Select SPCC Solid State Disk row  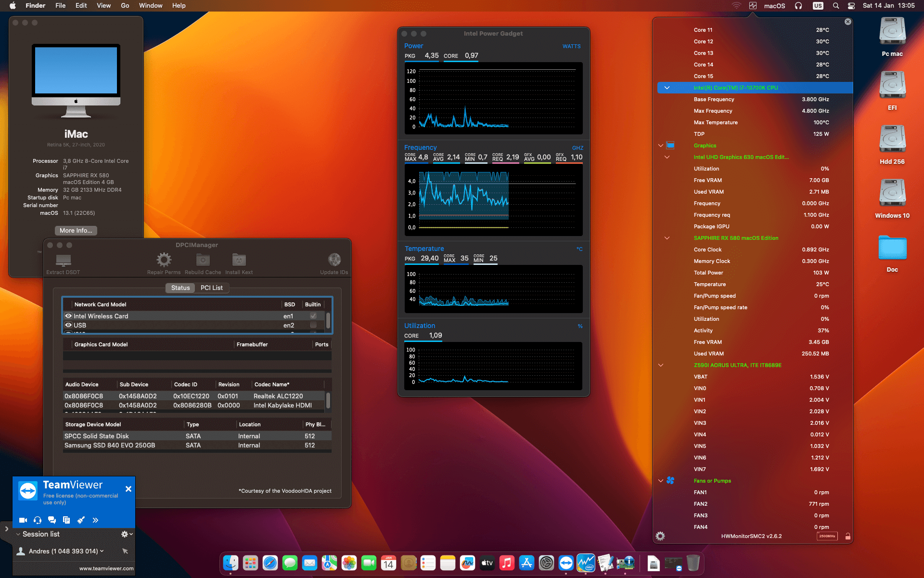(197, 436)
